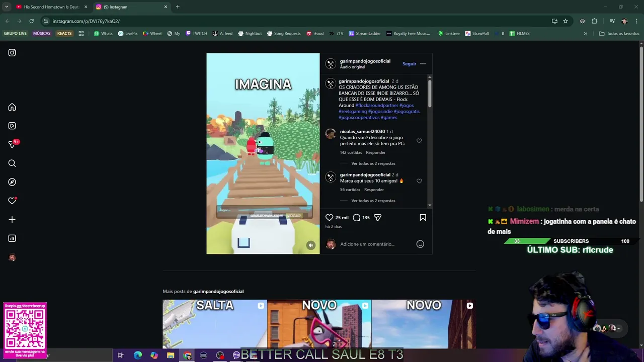The image size is (644, 362).
Task: Open Instagram search from sidebar
Action: click(x=12, y=163)
